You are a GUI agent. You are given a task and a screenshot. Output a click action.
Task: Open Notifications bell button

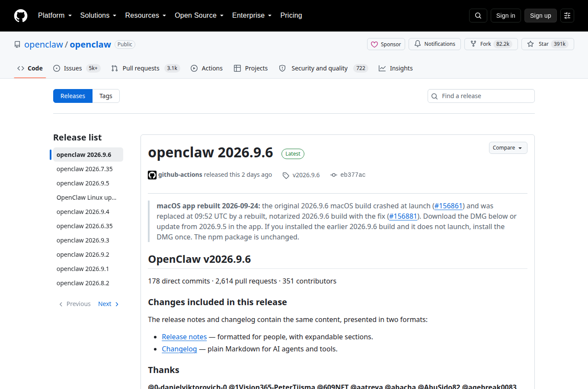pyautogui.click(x=435, y=44)
